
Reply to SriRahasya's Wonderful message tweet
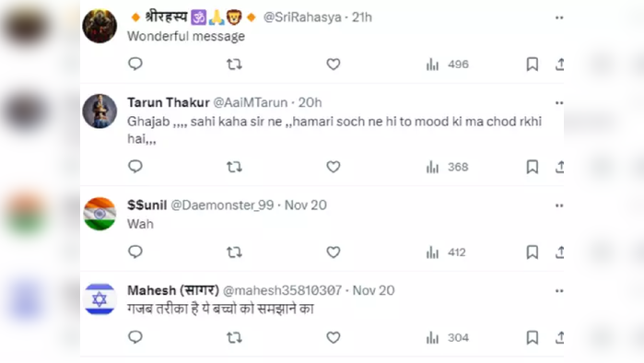pyautogui.click(x=135, y=64)
